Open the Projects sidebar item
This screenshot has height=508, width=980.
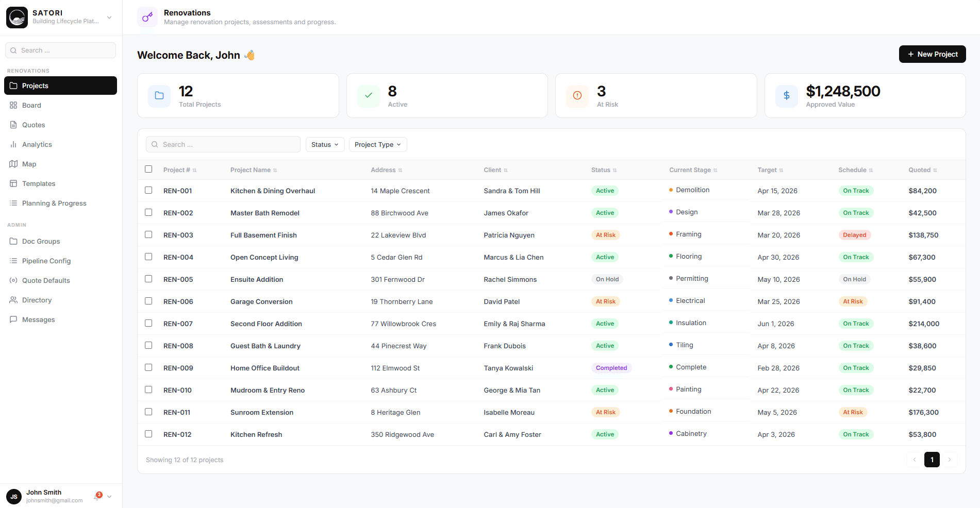tap(60, 86)
